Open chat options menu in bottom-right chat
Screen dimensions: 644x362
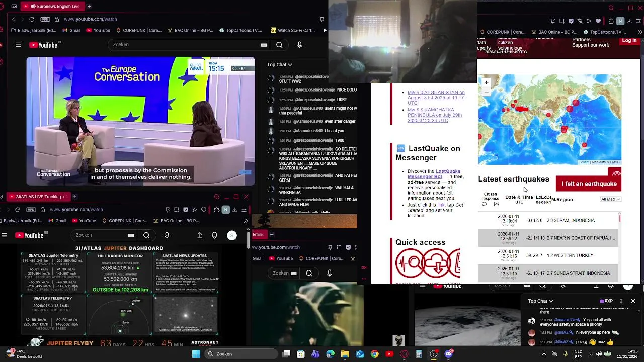coord(621,301)
